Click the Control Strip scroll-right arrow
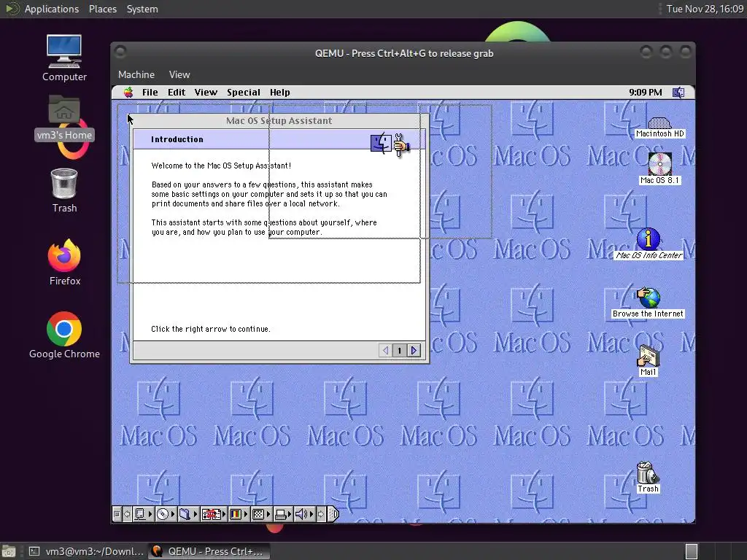Image resolution: width=747 pixels, height=560 pixels. (321, 514)
